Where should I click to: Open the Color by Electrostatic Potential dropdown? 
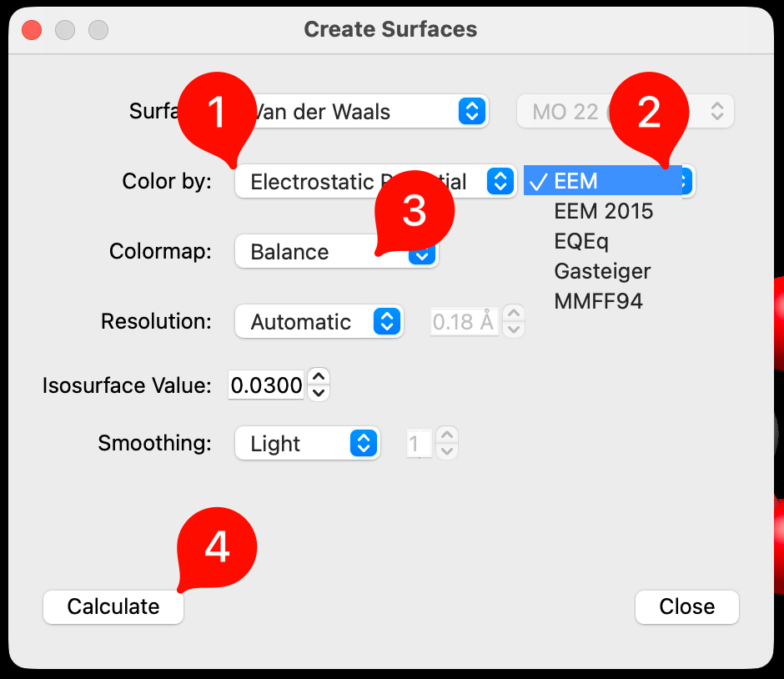tap(375, 181)
